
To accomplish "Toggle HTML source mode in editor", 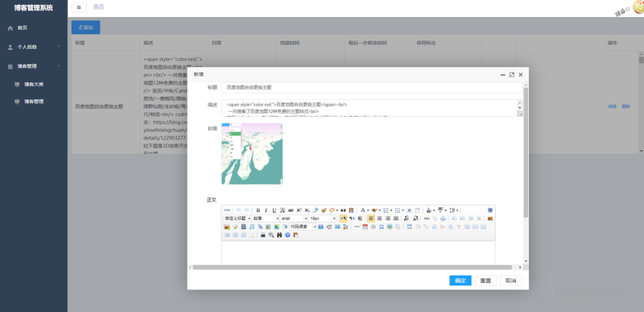I will pyautogui.click(x=227, y=210).
